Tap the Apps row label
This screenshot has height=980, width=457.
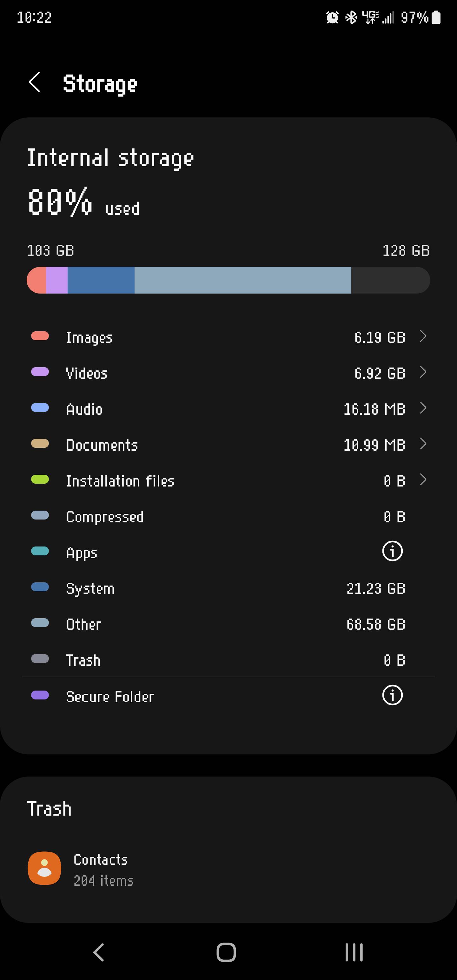point(82,553)
